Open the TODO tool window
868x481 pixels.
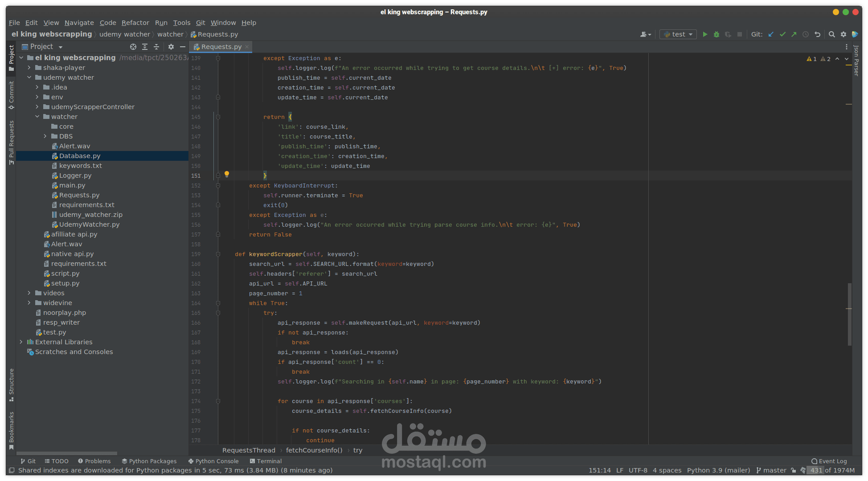[57, 461]
